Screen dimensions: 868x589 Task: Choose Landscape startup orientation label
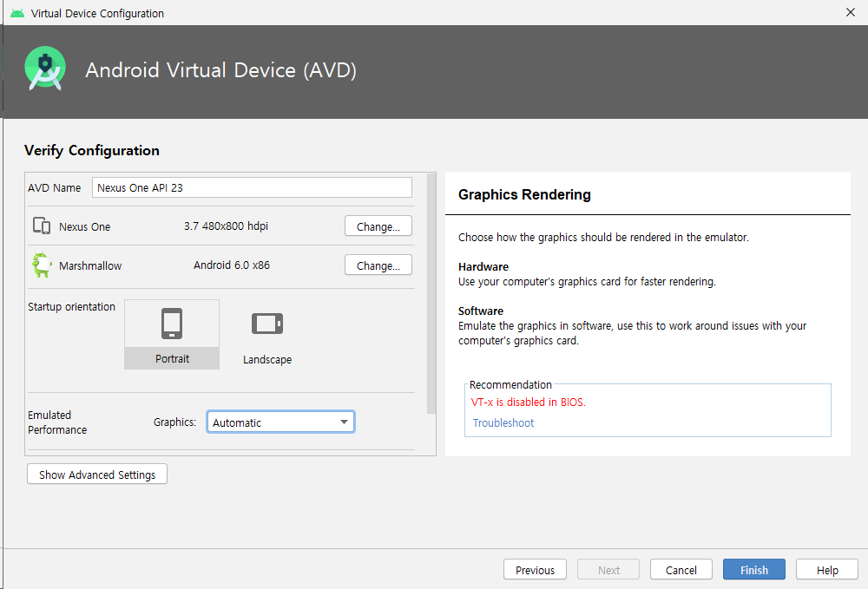267,359
